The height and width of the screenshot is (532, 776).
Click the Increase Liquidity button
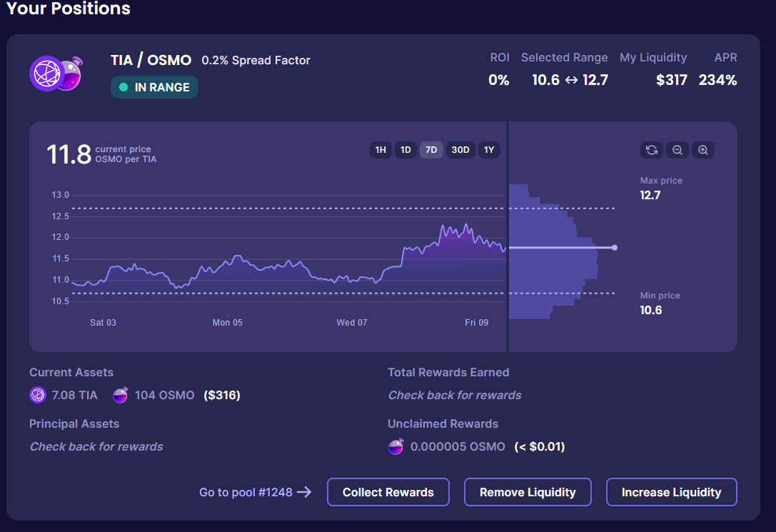coord(671,492)
